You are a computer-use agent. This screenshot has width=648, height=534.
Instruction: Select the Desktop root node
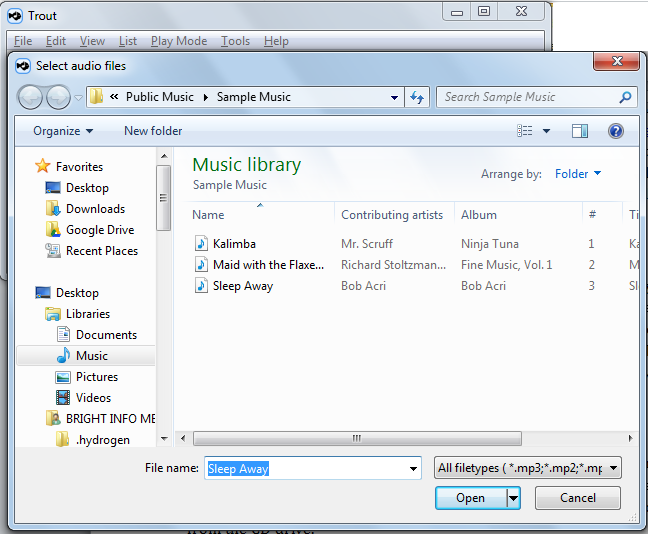(67, 293)
